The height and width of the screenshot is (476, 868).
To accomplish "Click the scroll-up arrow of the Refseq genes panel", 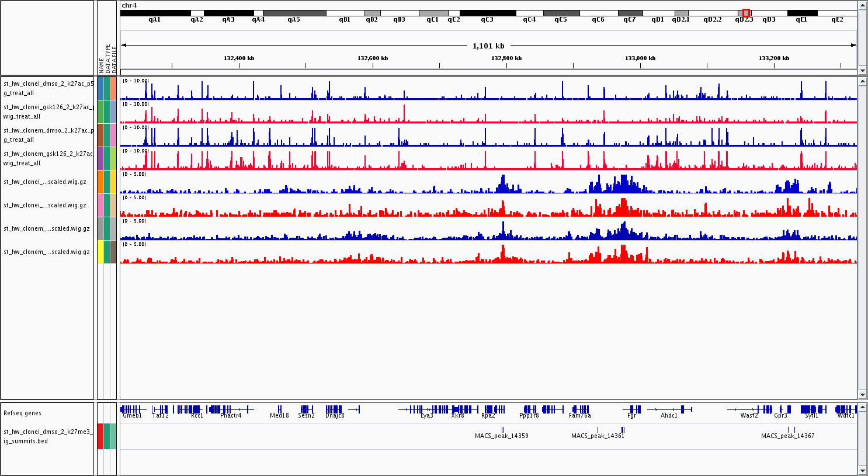I will click(x=862, y=407).
